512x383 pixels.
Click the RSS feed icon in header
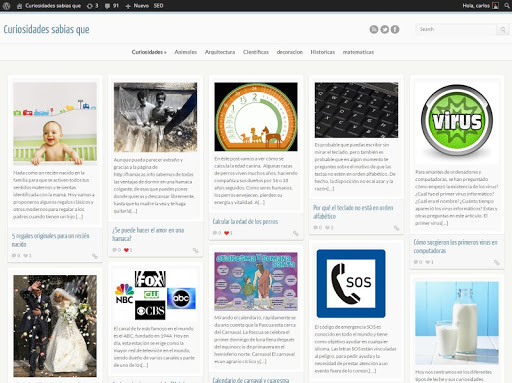[374, 29]
